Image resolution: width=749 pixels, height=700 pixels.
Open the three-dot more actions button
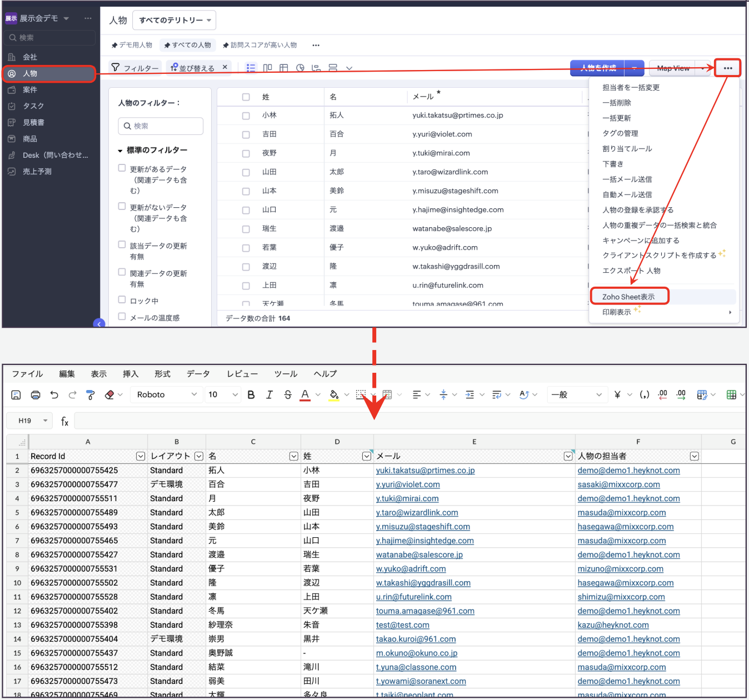tap(727, 68)
